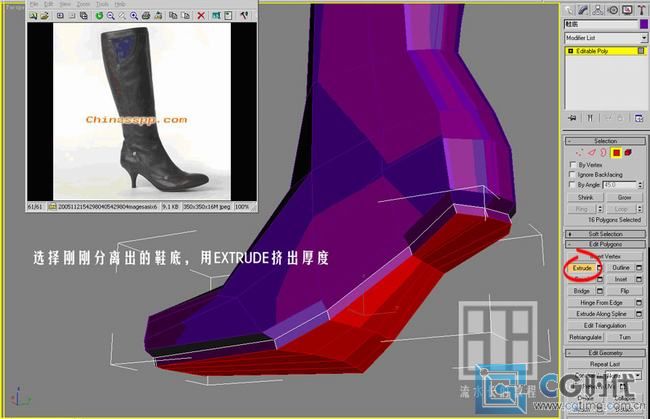The image size is (650, 419).
Task: Open Extrude Along Spline settings box
Action: click(x=639, y=314)
